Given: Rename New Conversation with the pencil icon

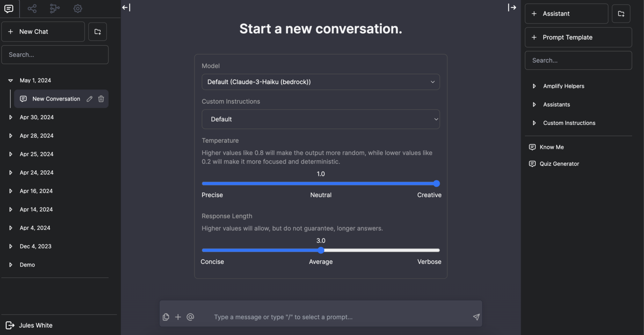Looking at the screenshot, I should (x=89, y=99).
